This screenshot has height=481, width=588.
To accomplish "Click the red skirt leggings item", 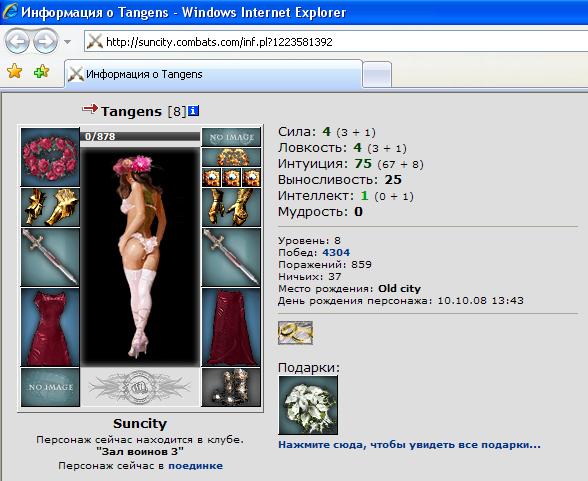I will [231, 327].
